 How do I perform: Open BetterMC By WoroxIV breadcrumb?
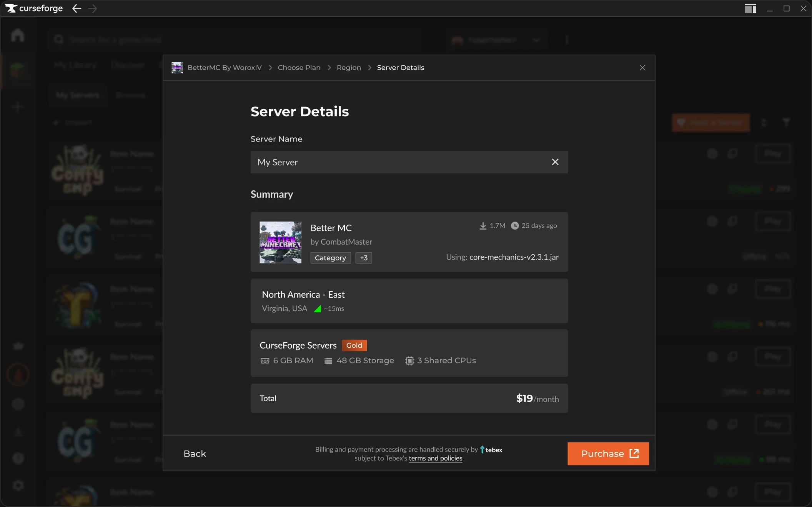coord(225,68)
